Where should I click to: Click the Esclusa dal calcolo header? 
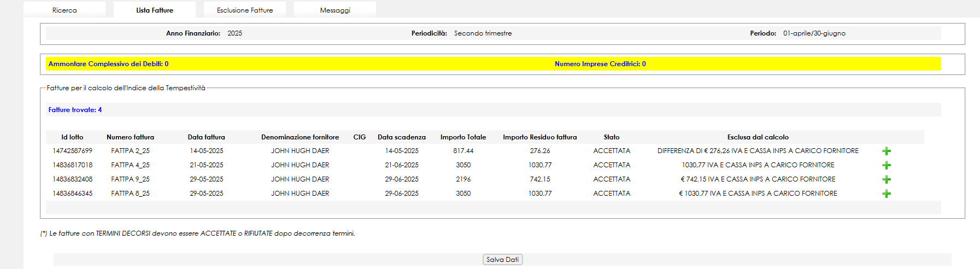[x=758, y=137]
